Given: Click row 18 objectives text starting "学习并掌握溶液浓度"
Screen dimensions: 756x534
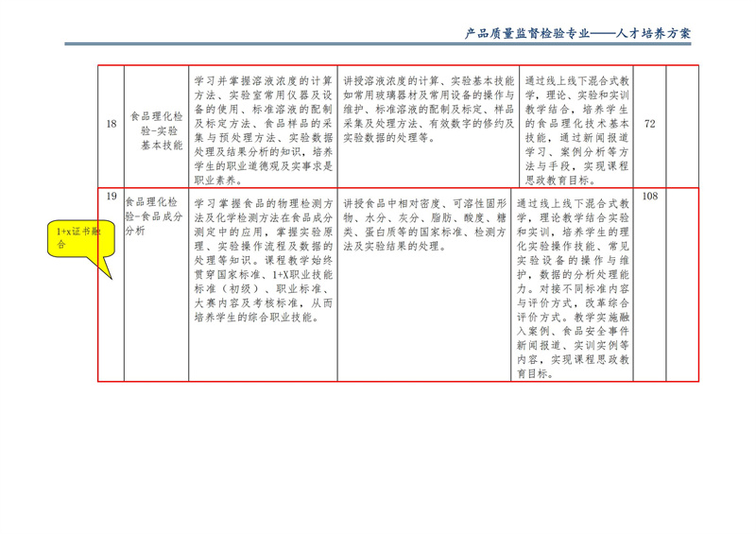Looking at the screenshot, I should click(x=263, y=123).
